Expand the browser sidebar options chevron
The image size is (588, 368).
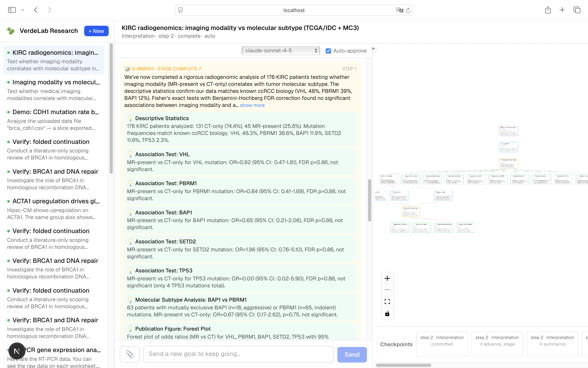coord(23,10)
